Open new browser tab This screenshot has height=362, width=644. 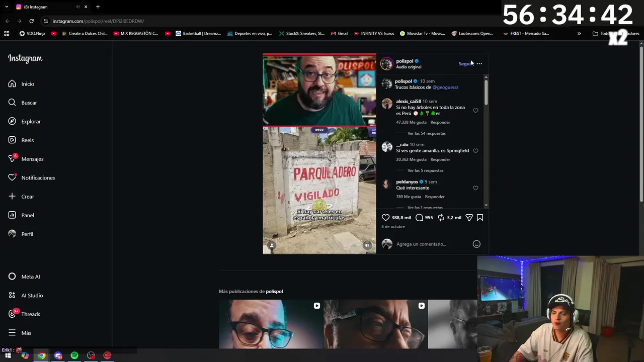coord(98,7)
